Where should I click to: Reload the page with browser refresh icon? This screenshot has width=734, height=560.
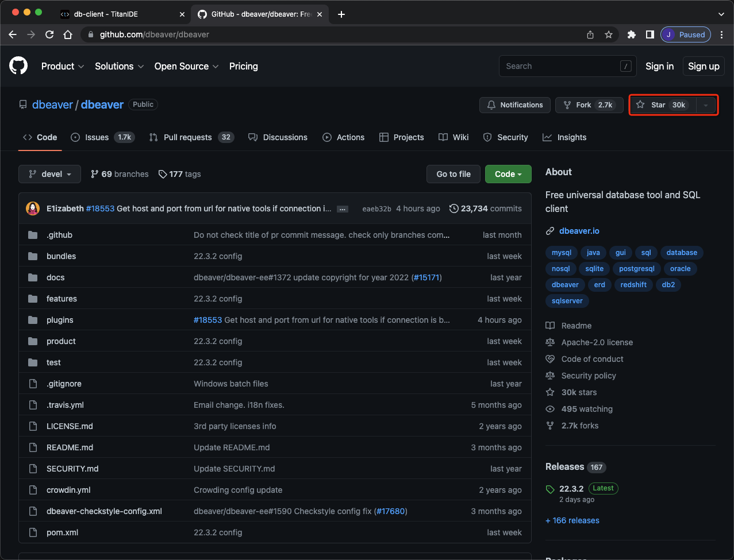[49, 34]
